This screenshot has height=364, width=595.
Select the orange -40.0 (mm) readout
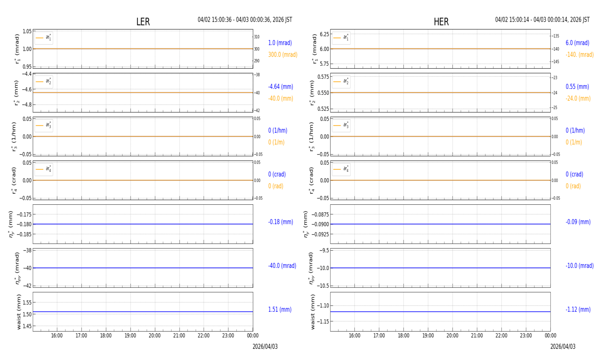click(x=281, y=99)
